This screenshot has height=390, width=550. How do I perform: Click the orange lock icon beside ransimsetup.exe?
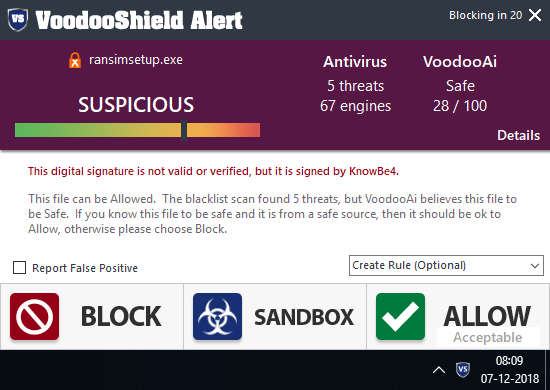click(x=75, y=60)
